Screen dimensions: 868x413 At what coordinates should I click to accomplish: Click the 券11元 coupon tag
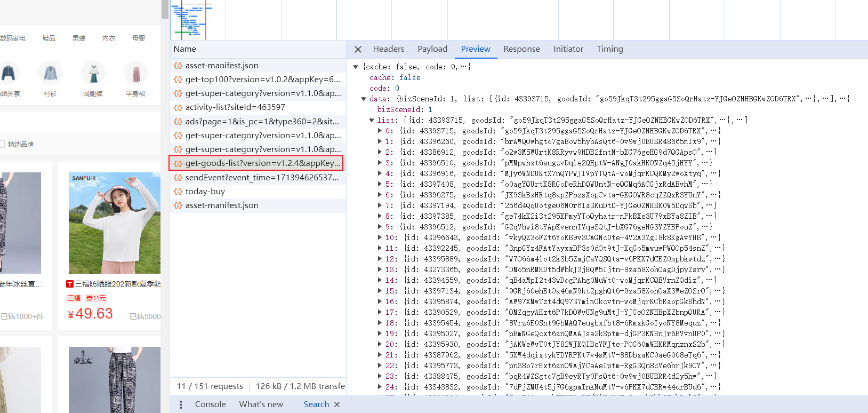click(96, 298)
